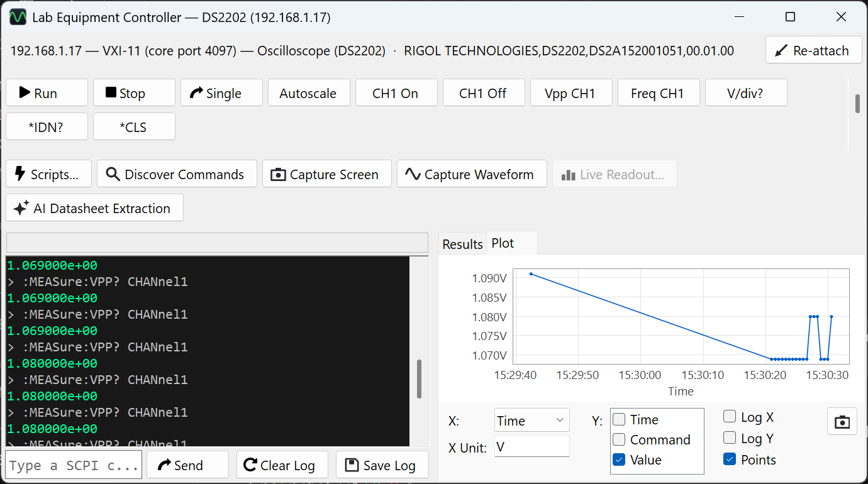This screenshot has height=484, width=868.
Task: Send the *IDN? query
Action: 47,127
